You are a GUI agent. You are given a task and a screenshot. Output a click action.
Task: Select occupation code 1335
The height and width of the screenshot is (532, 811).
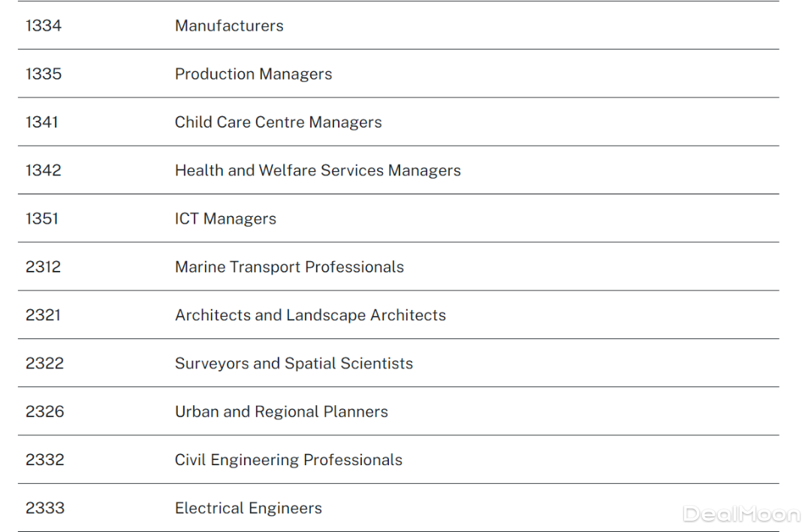(x=44, y=74)
